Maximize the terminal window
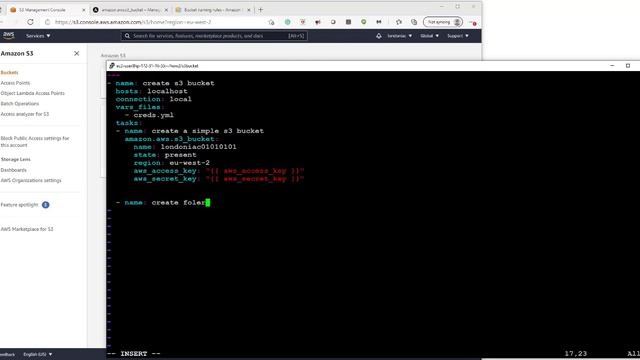Viewport: 640px width, 360px height. (628, 66)
